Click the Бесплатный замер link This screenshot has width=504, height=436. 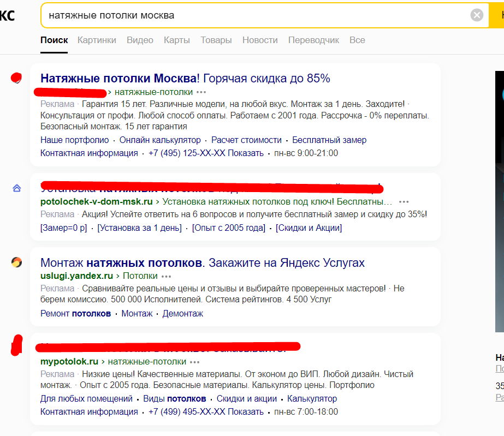[x=329, y=140]
